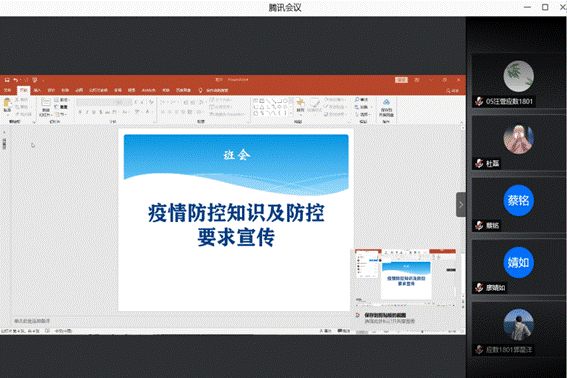Image resolution: width=567 pixels, height=378 pixels.
Task: Click the save icon in quick access toolbar
Action: [7, 80]
